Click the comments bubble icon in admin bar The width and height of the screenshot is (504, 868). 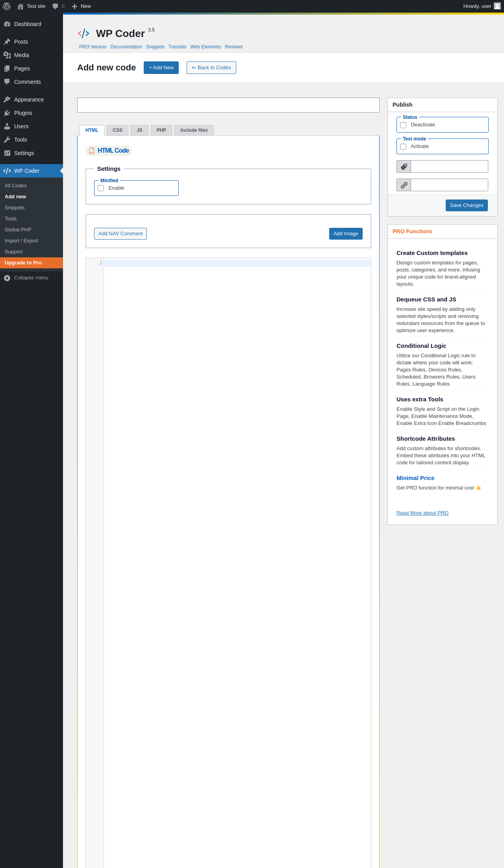click(x=55, y=6)
